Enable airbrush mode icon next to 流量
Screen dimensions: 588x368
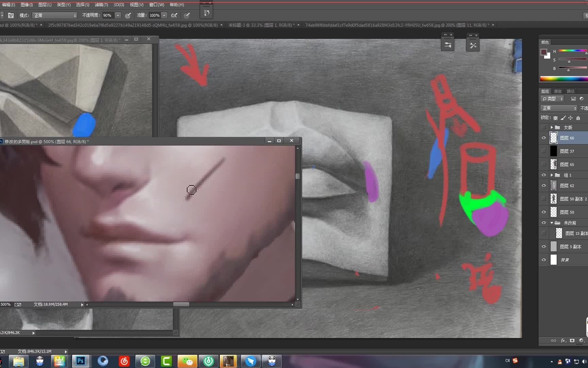(x=174, y=15)
